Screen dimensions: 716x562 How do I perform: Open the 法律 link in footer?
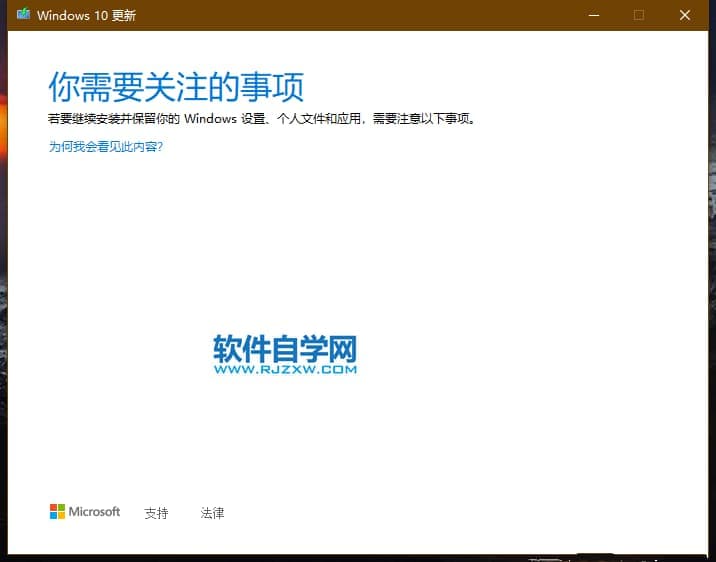point(212,513)
